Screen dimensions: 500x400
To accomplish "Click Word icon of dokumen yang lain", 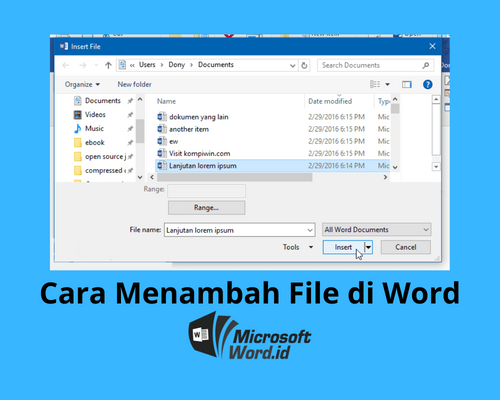I will (162, 117).
